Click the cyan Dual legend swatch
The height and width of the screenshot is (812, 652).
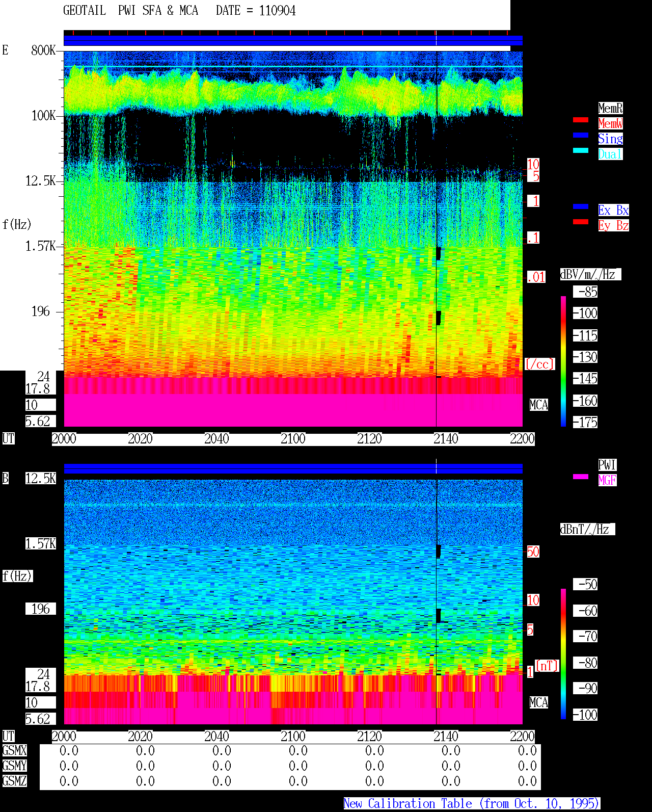[581, 150]
